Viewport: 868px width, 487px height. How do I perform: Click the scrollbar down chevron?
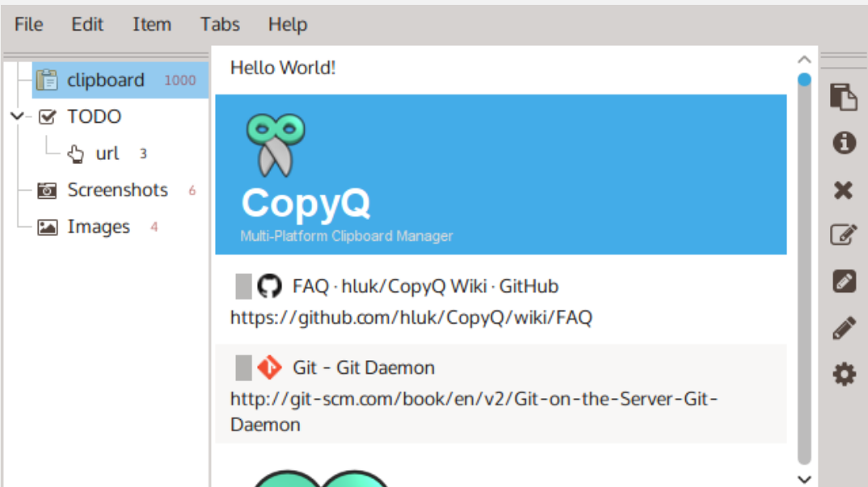point(803,475)
